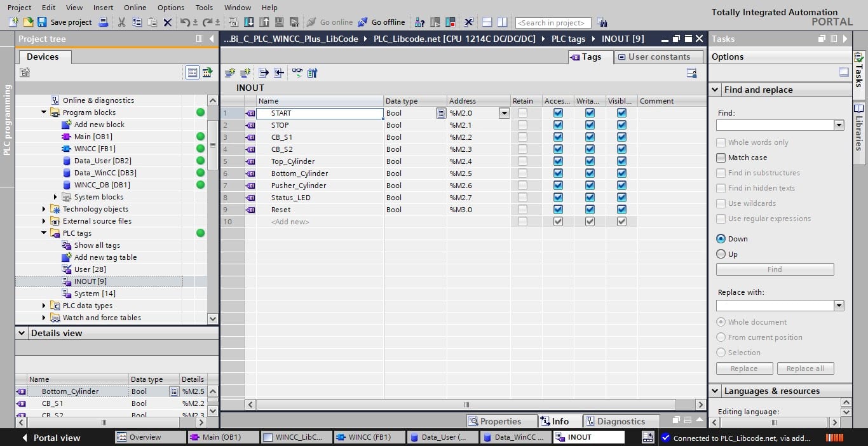Select the Down search direction

(x=721, y=239)
